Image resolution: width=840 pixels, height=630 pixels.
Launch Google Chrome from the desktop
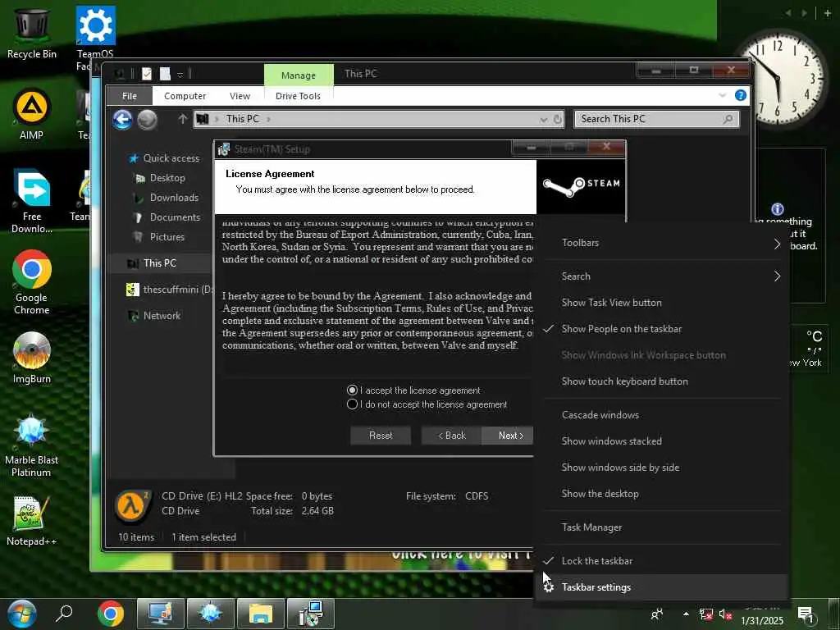(32, 282)
